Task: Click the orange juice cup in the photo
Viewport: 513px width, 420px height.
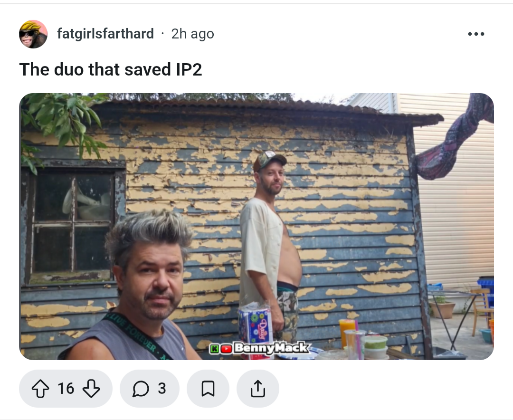Action: (348, 333)
